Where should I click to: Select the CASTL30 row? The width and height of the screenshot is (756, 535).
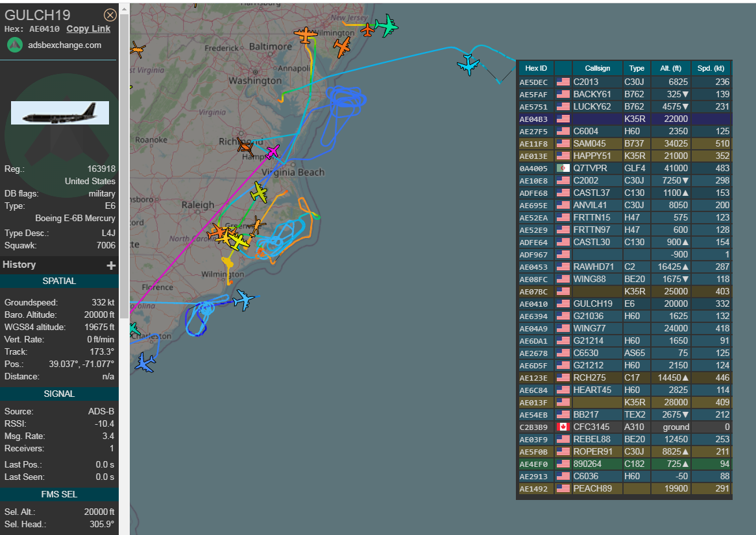624,243
